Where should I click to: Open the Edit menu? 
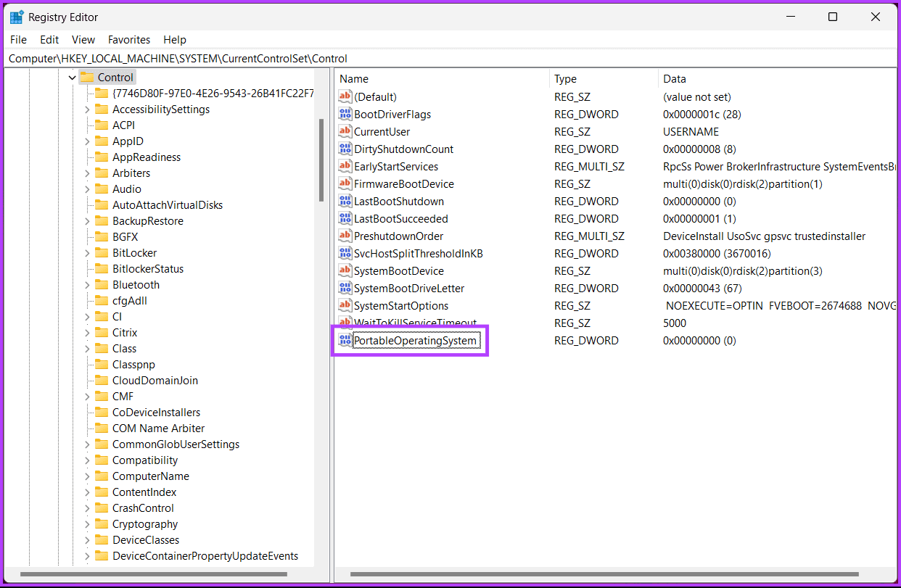49,40
